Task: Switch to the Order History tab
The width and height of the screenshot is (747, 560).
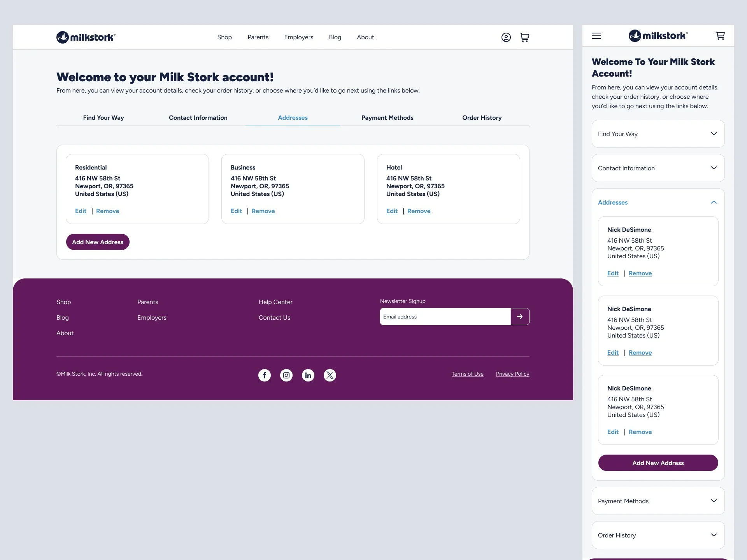Action: pos(482,117)
